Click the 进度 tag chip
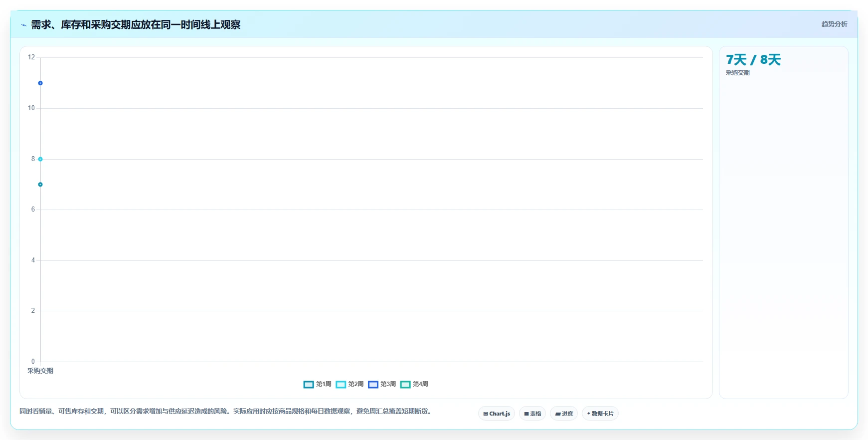 (x=564, y=414)
